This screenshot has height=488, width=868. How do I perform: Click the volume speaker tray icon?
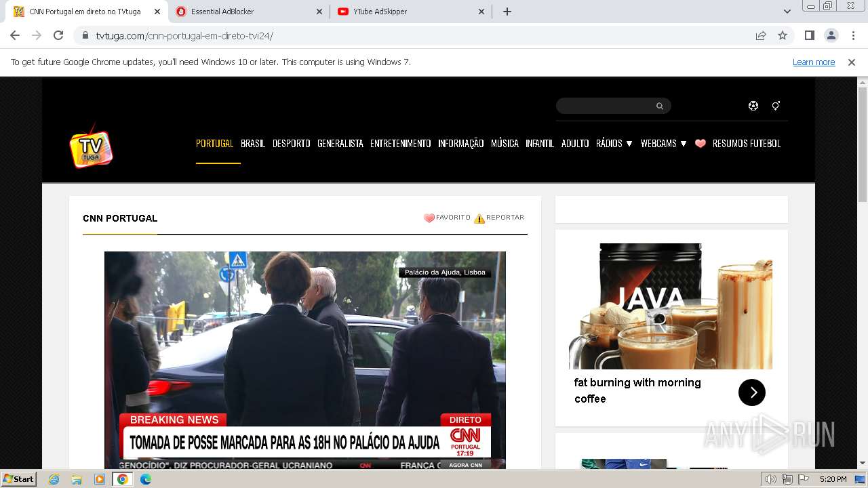(771, 479)
